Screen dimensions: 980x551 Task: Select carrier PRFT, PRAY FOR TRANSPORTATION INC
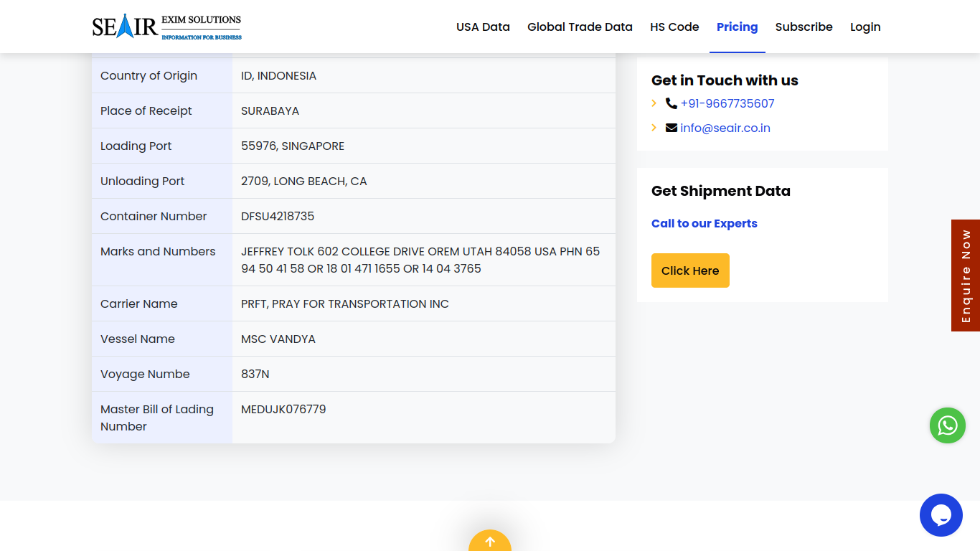pos(345,303)
